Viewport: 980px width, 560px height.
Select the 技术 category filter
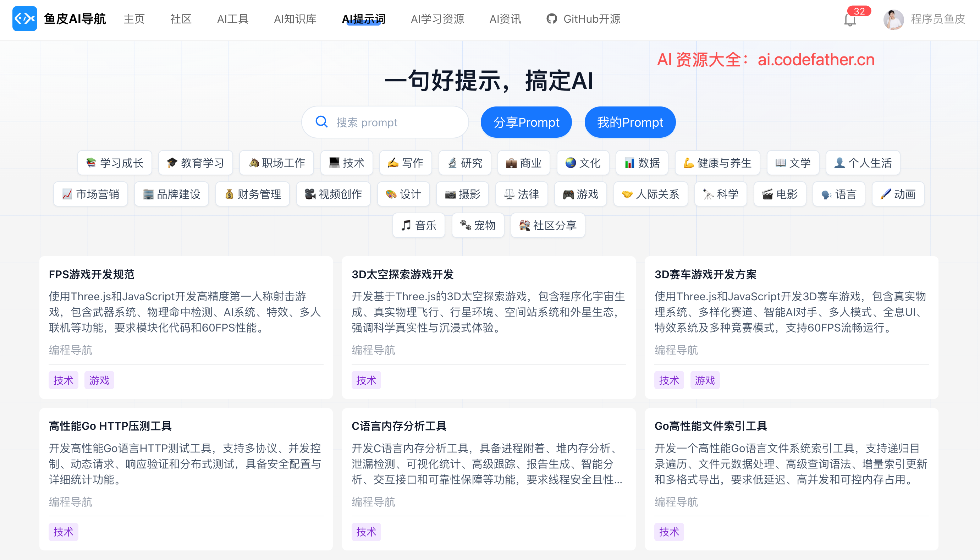(x=346, y=163)
